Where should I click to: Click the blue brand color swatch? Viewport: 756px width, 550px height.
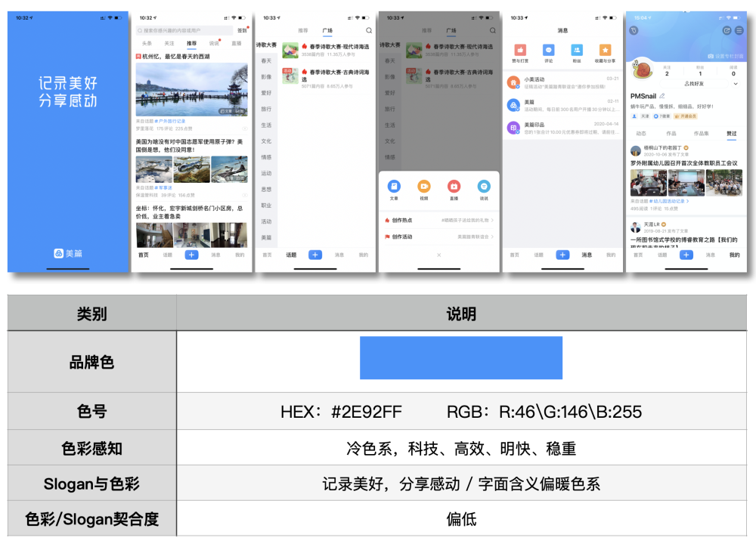[461, 357]
